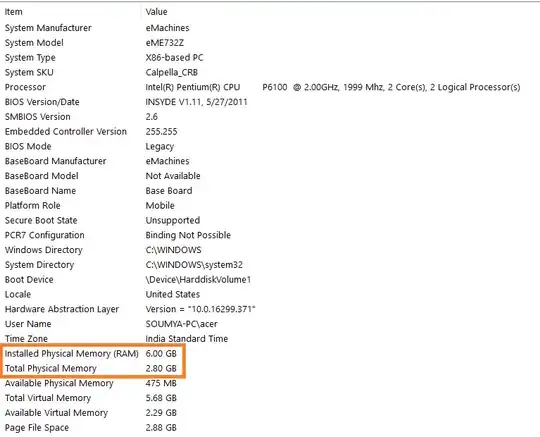540x437 pixels.
Task: Select the eME732Z system model value
Action: pos(165,43)
